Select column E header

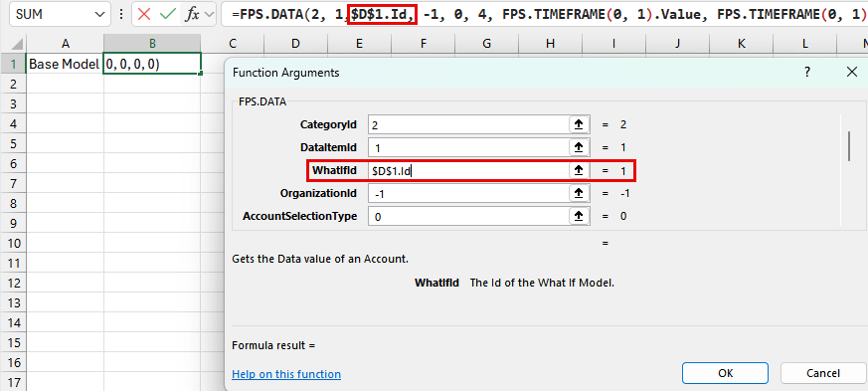[359, 44]
